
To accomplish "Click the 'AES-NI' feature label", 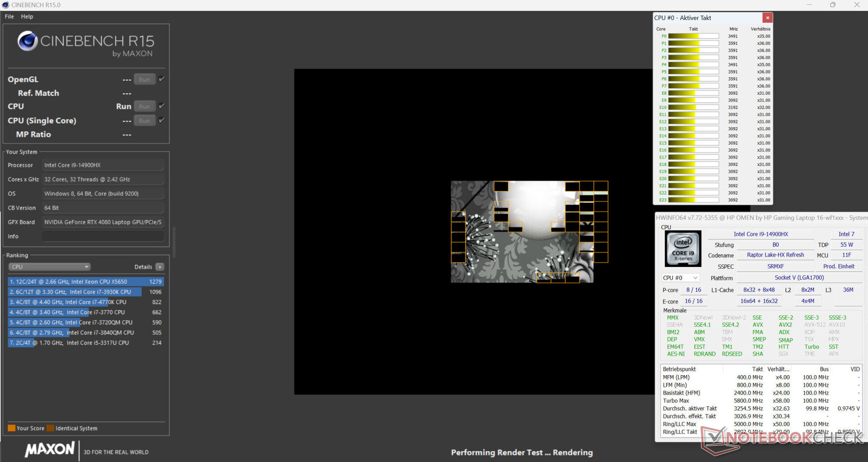I will pyautogui.click(x=676, y=354).
